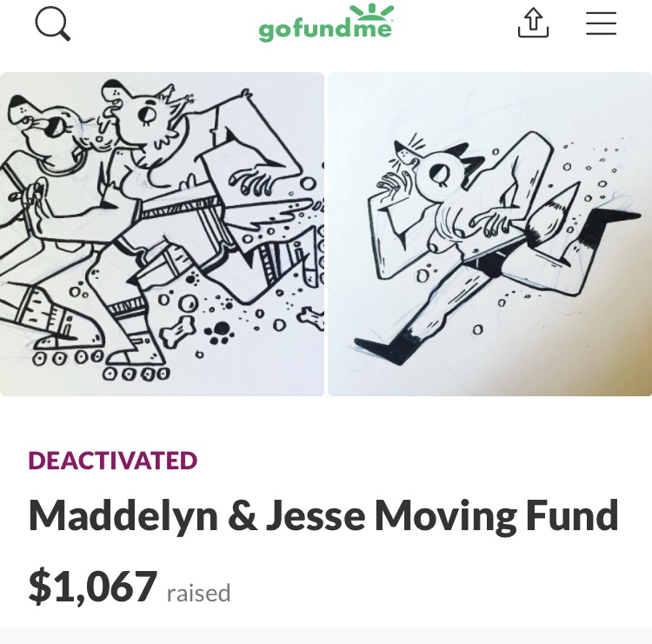Click the green sunburst above gofundme logo
Image resolution: width=652 pixels, height=644 pixels.
point(371,12)
